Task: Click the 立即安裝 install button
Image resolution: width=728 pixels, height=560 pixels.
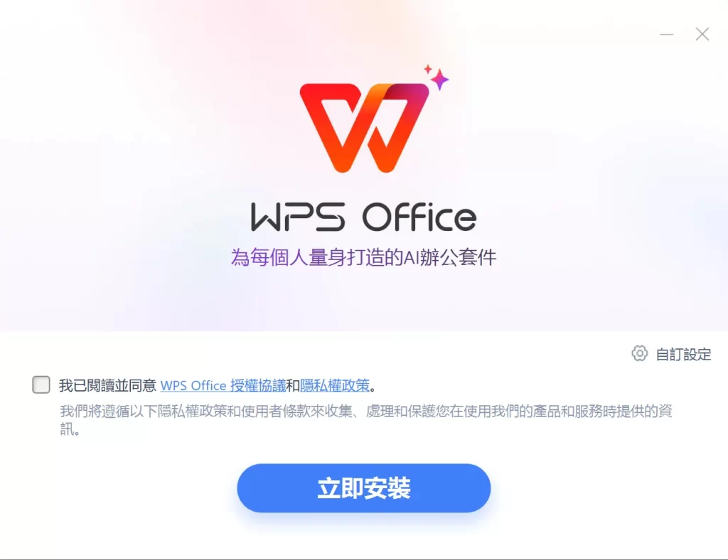Action: [x=363, y=488]
